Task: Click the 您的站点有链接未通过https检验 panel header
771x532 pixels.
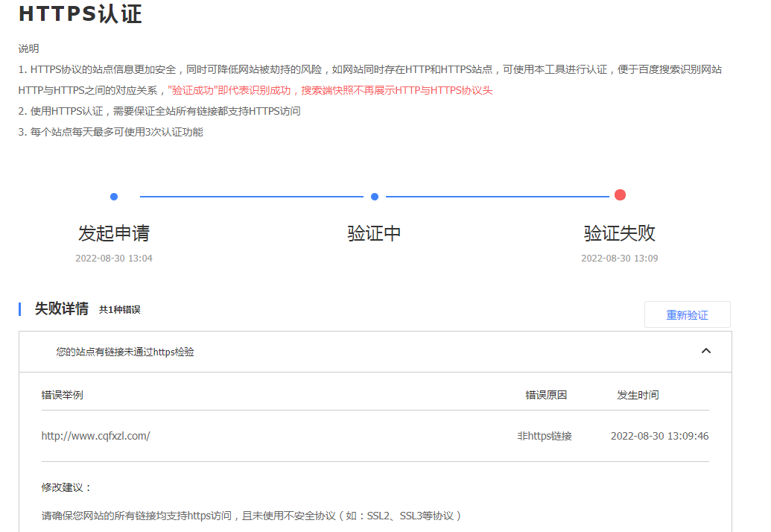Action: click(125, 352)
